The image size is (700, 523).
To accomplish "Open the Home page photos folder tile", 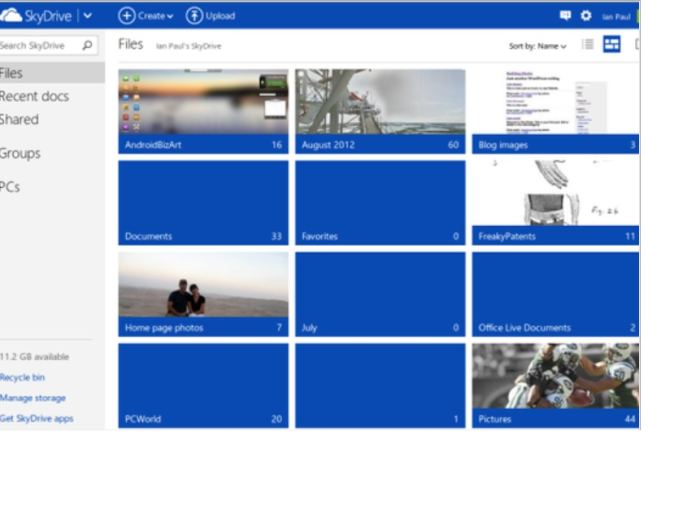I will click(203, 294).
